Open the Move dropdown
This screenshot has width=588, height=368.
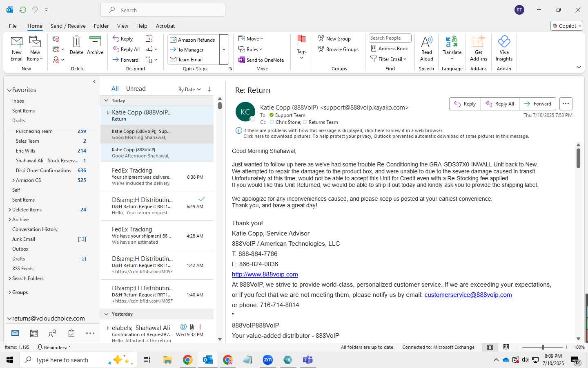(251, 38)
